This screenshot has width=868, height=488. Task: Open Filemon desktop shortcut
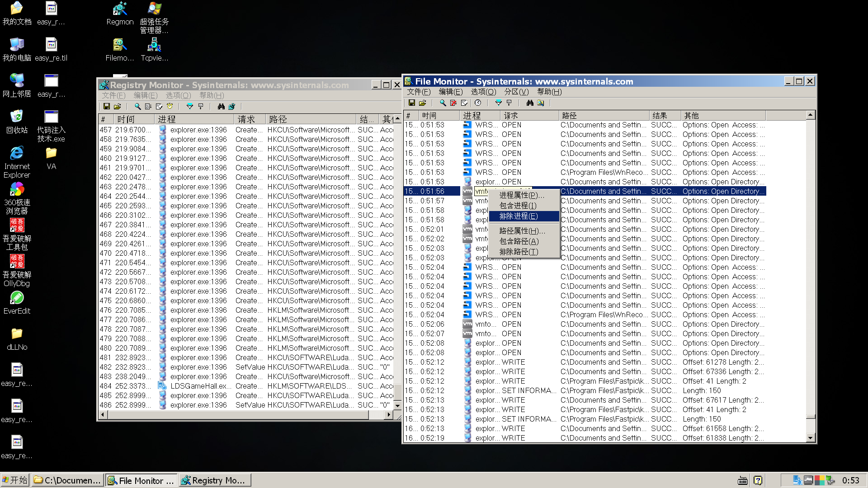(x=120, y=50)
